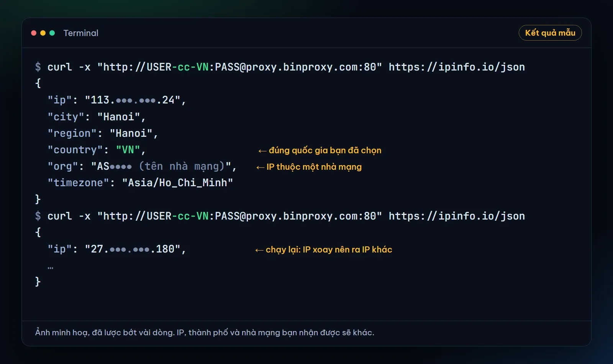Click the green window dot
The image size is (613, 364).
click(52, 33)
